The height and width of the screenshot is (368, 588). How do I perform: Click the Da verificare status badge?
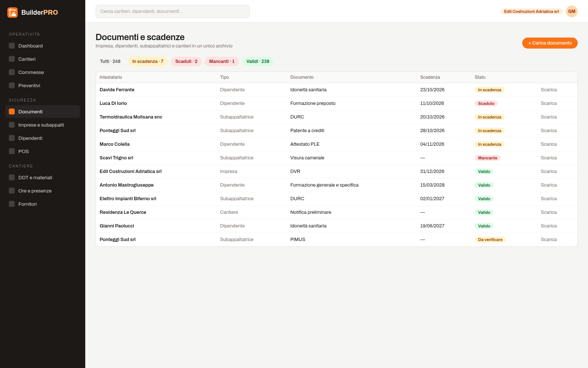(x=490, y=240)
